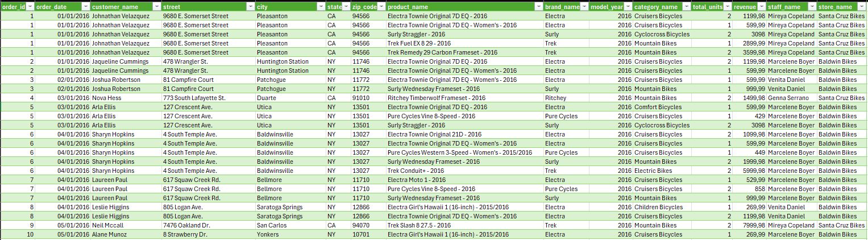Image resolution: width=868 pixels, height=240 pixels.
Task: Click the revenue cell '7999,98'
Action: (749, 225)
